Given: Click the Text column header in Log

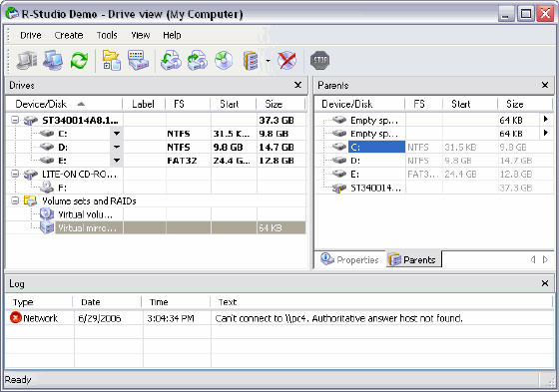Looking at the screenshot, I should [381, 302].
